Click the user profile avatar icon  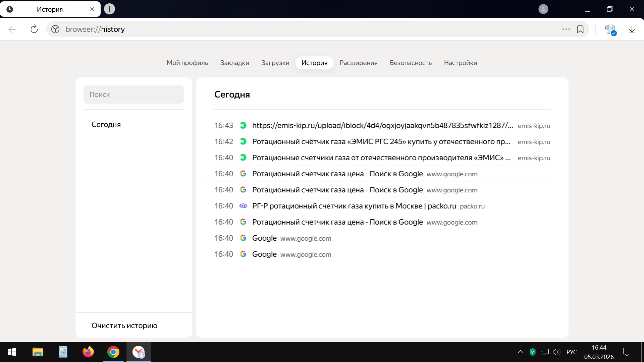click(x=543, y=9)
